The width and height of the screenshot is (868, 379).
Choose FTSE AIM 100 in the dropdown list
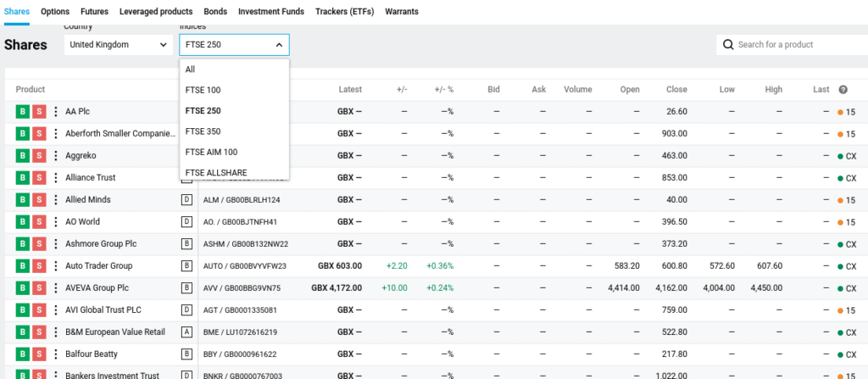(211, 152)
